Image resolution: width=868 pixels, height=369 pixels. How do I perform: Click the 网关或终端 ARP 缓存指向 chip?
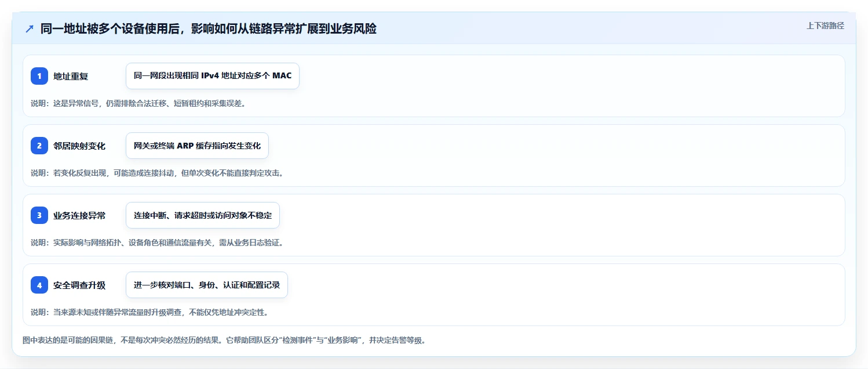pos(197,146)
